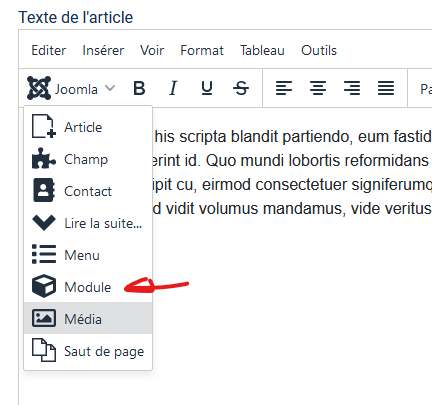This screenshot has height=405, width=432.
Task: Select Module from the Joomla menu
Action: click(88, 287)
